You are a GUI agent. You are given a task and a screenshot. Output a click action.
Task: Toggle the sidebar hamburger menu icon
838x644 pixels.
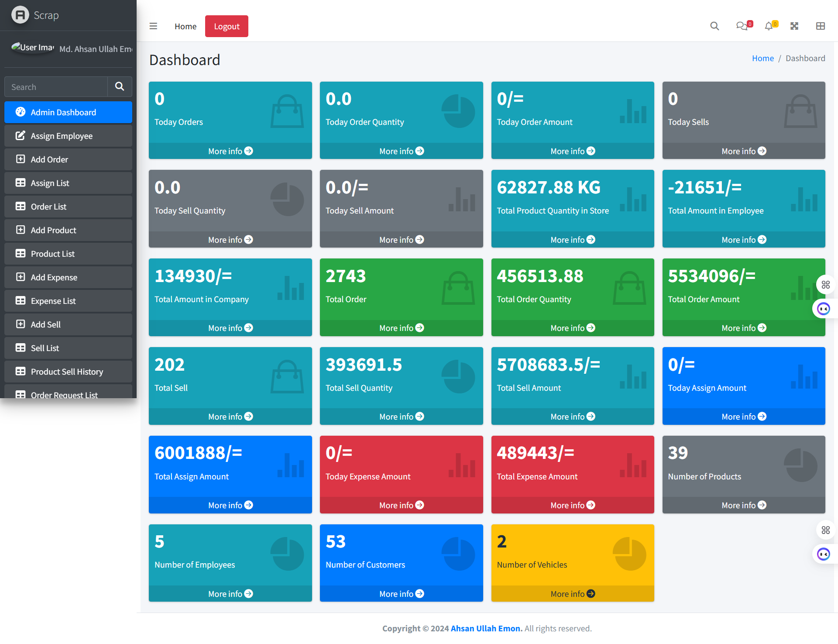[153, 26]
